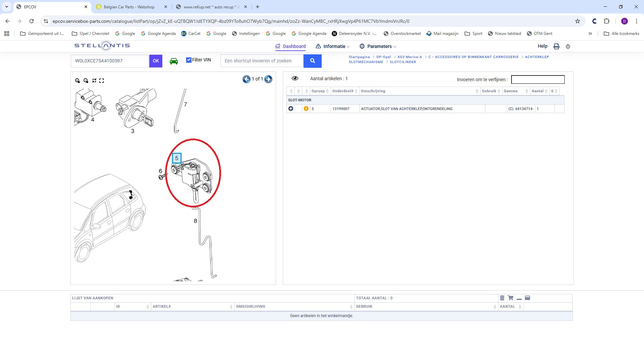Click the print icon in header
Image resolution: width=644 pixels, height=349 pixels.
[556, 46]
